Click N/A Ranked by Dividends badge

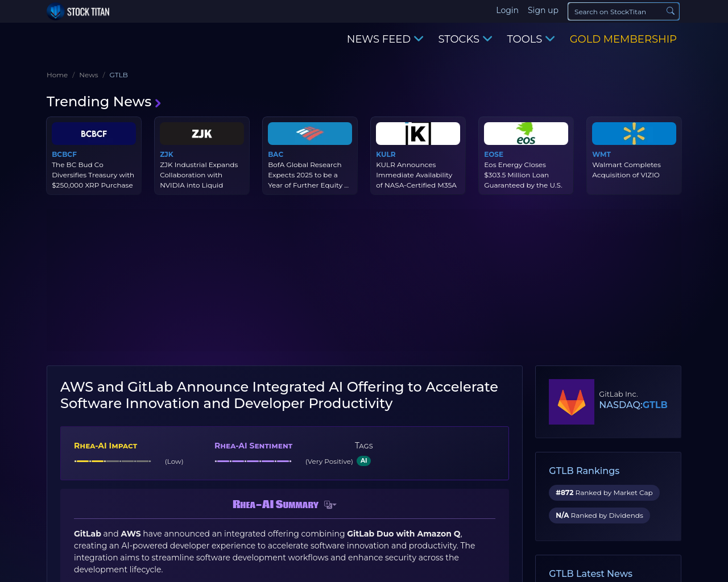[x=599, y=516]
